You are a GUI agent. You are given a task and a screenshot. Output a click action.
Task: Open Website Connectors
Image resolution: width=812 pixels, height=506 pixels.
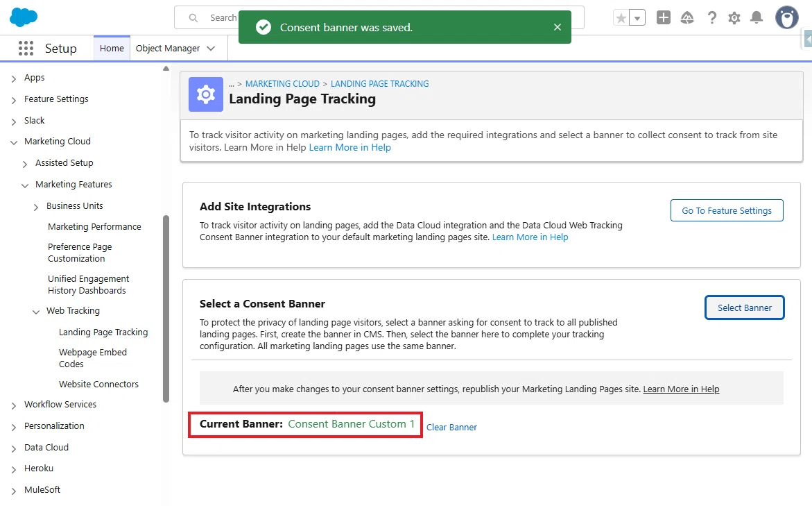point(99,384)
